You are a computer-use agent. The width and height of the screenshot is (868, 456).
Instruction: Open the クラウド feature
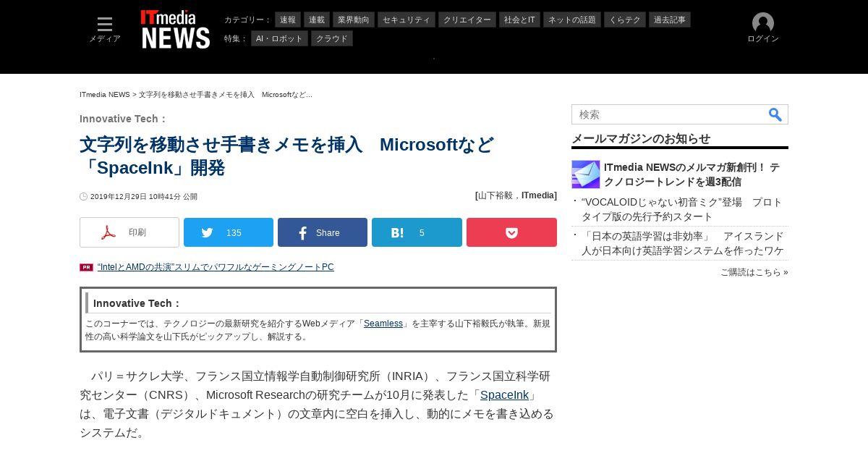(x=332, y=38)
